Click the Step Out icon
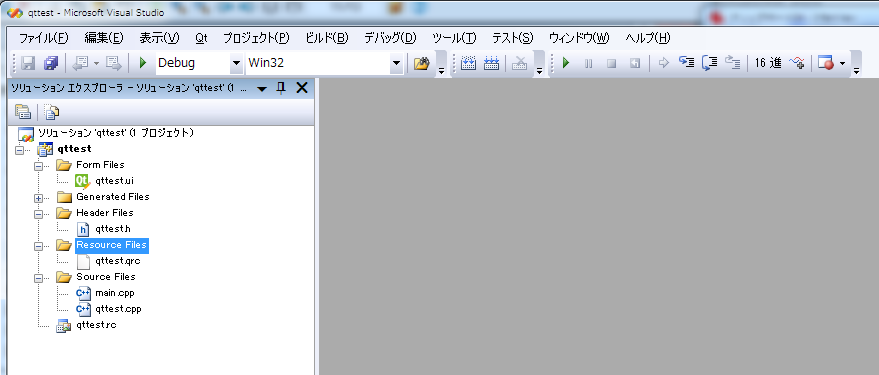Image resolution: width=879 pixels, height=375 pixels. click(733, 63)
